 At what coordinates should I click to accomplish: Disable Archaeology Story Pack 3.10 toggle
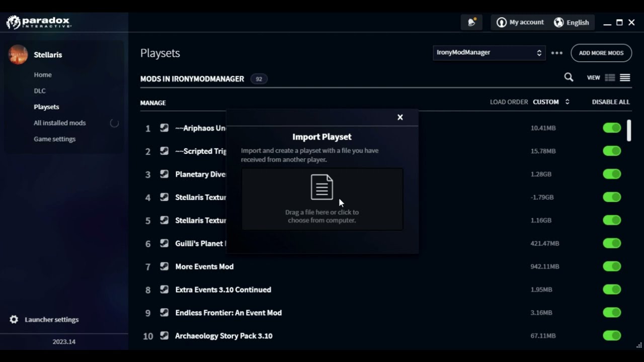[x=612, y=335]
